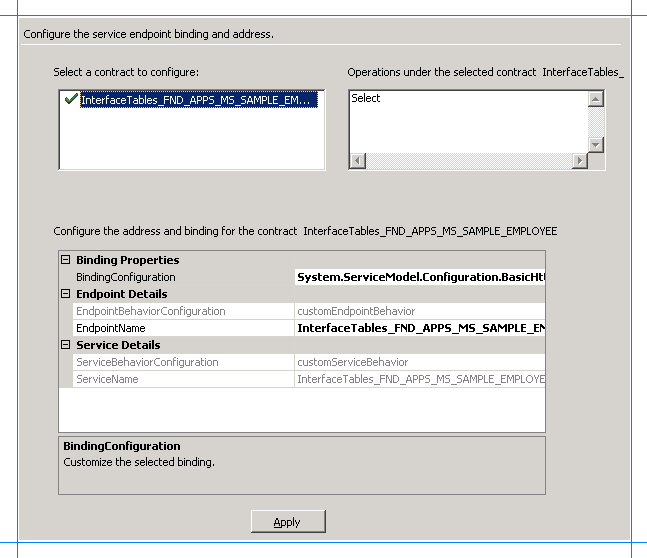
Task: Click the customEndpointBehavior value
Action: [x=420, y=311]
